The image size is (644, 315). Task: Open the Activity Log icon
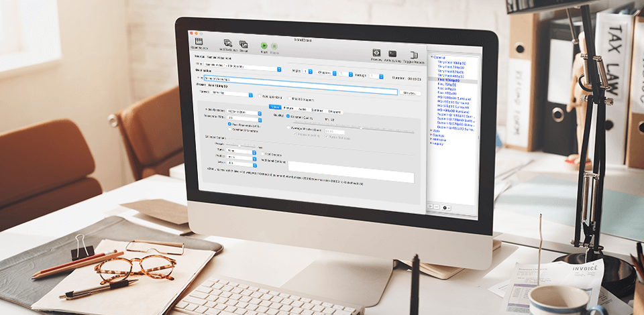click(392, 54)
